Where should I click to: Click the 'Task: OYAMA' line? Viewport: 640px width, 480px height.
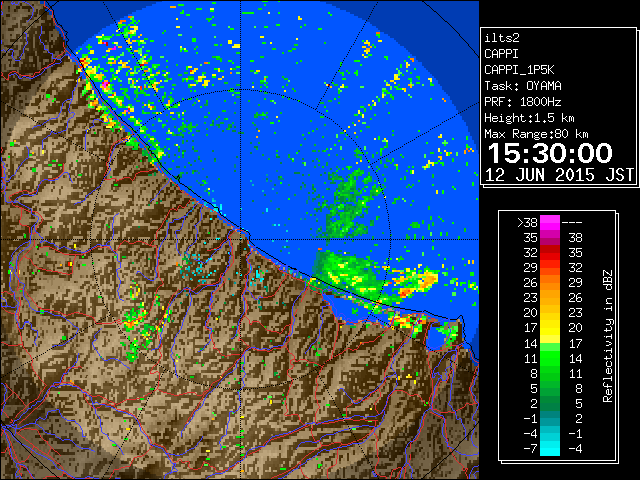click(523, 86)
